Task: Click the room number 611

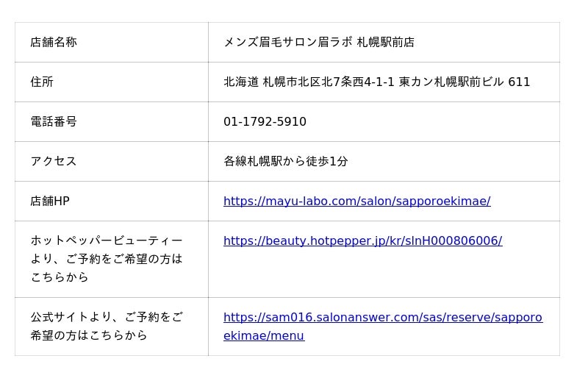Action: 519,82
